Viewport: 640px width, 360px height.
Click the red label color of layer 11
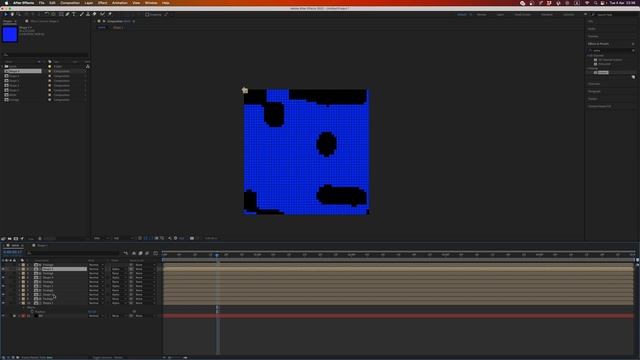pyautogui.click(x=23, y=316)
